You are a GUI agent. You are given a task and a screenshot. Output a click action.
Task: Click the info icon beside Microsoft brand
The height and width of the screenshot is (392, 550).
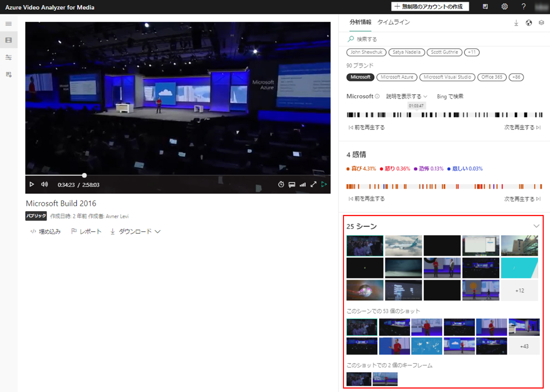(x=377, y=96)
